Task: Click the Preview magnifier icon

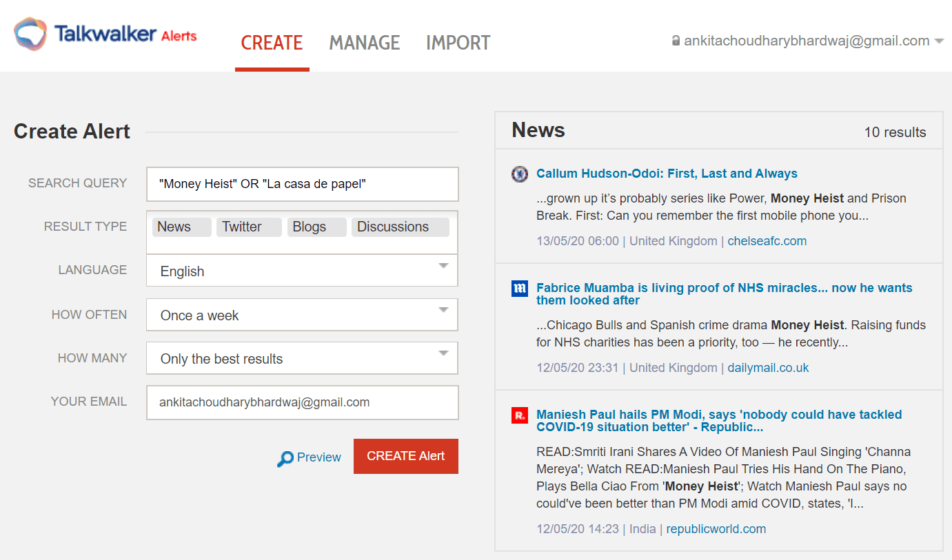Action: (285, 457)
